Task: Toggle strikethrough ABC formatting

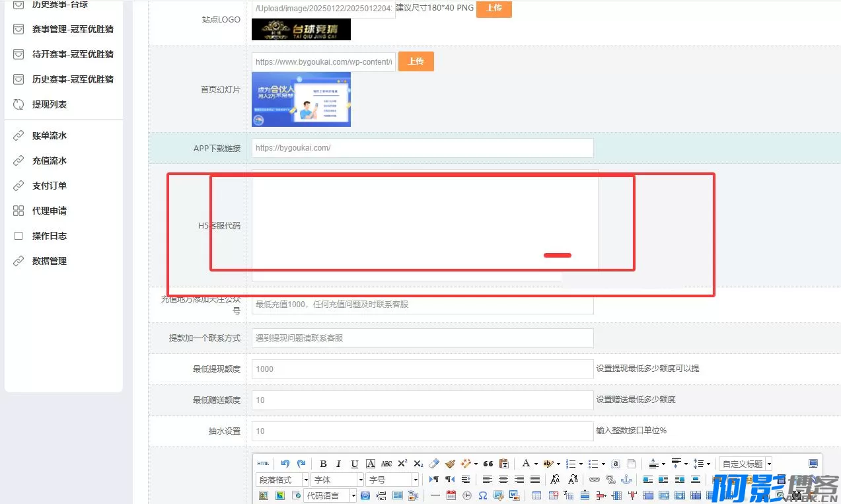Action: point(386,464)
